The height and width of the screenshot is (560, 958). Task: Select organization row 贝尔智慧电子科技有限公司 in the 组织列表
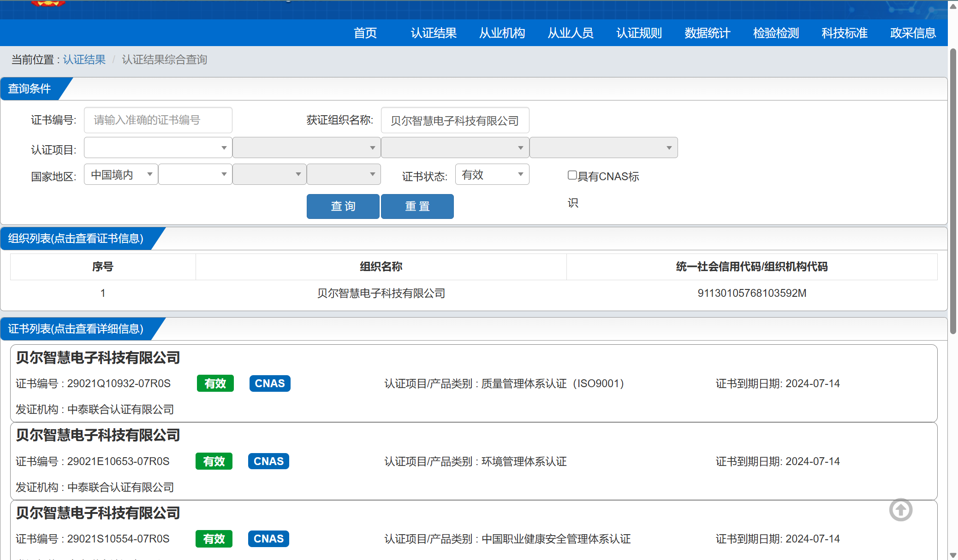[381, 293]
